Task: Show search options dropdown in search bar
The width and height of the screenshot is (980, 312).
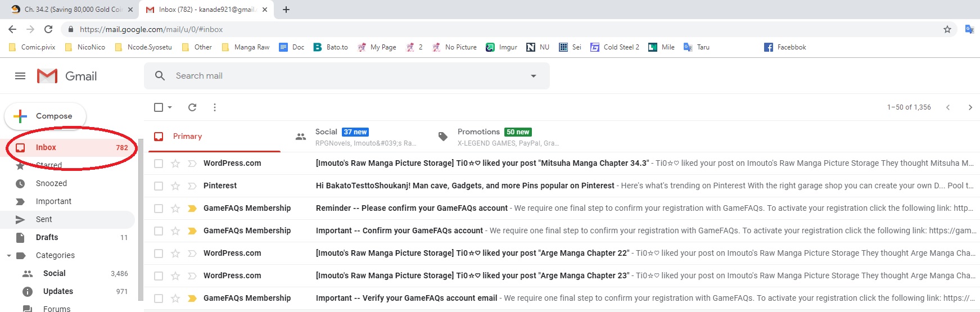Action: (x=534, y=76)
